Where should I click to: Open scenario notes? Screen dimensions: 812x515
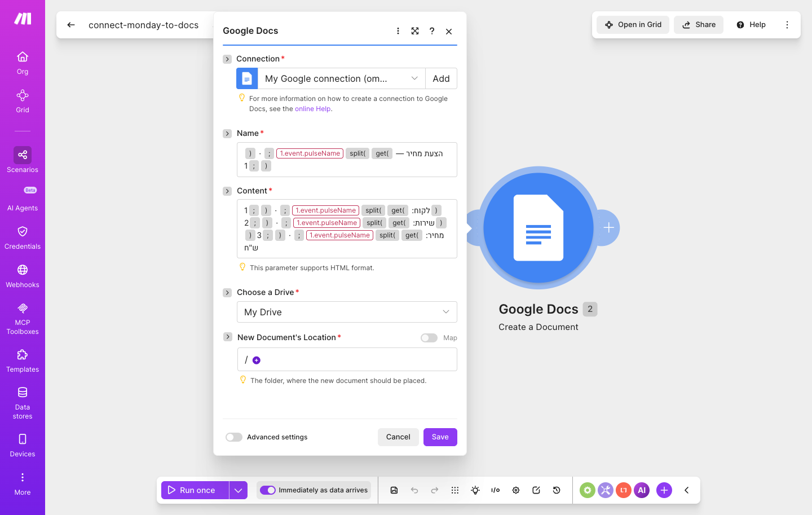536,490
